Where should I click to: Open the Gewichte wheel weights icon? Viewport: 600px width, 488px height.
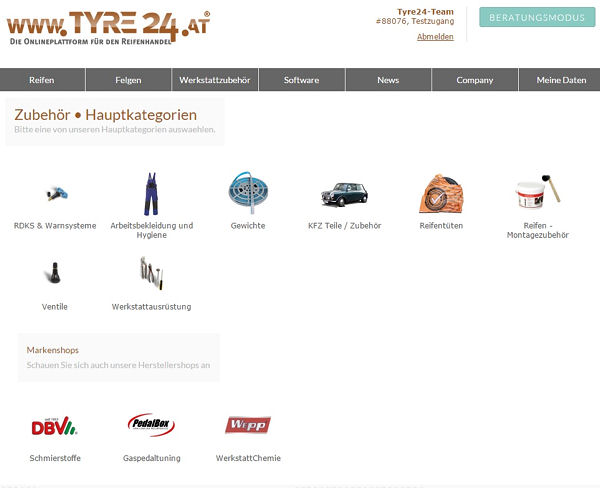pyautogui.click(x=247, y=193)
